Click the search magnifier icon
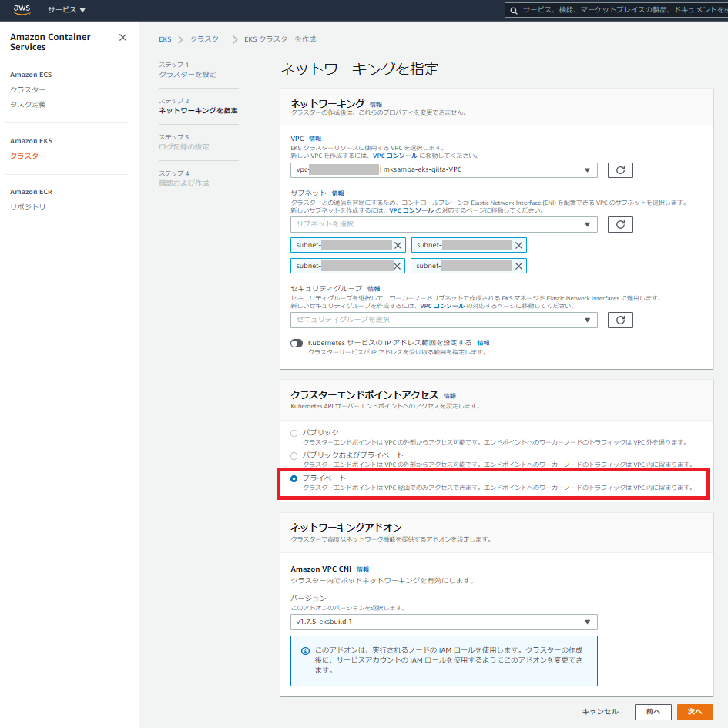Image resolution: width=728 pixels, height=728 pixels. [514, 10]
